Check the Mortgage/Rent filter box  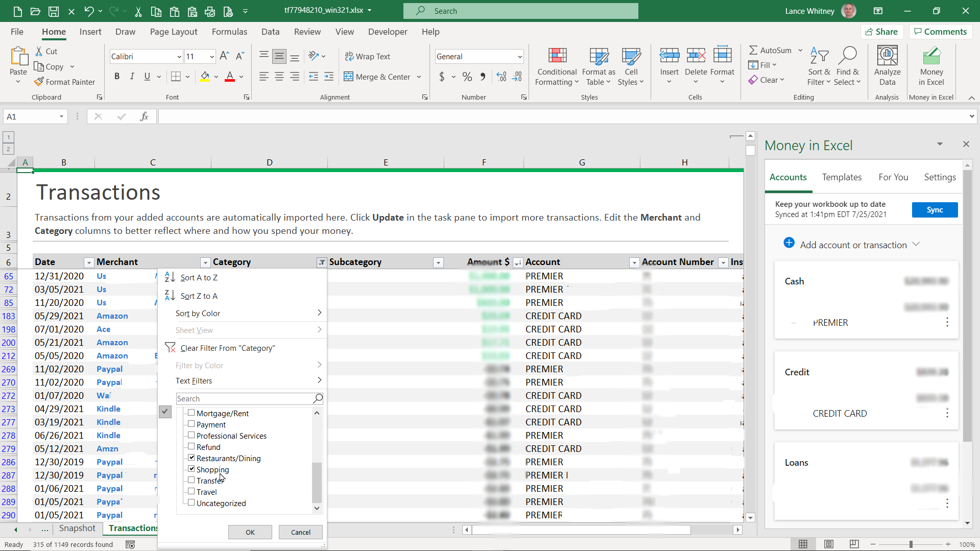[x=191, y=413]
